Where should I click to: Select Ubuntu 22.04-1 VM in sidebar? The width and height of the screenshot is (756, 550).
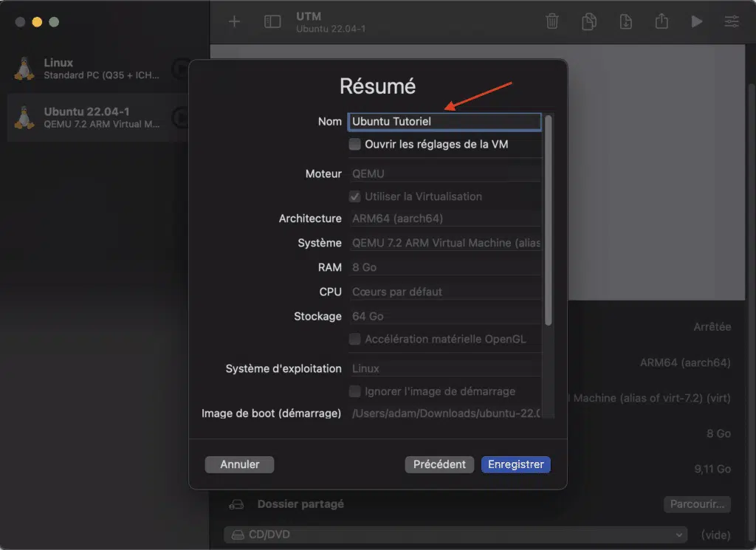[x=98, y=117]
